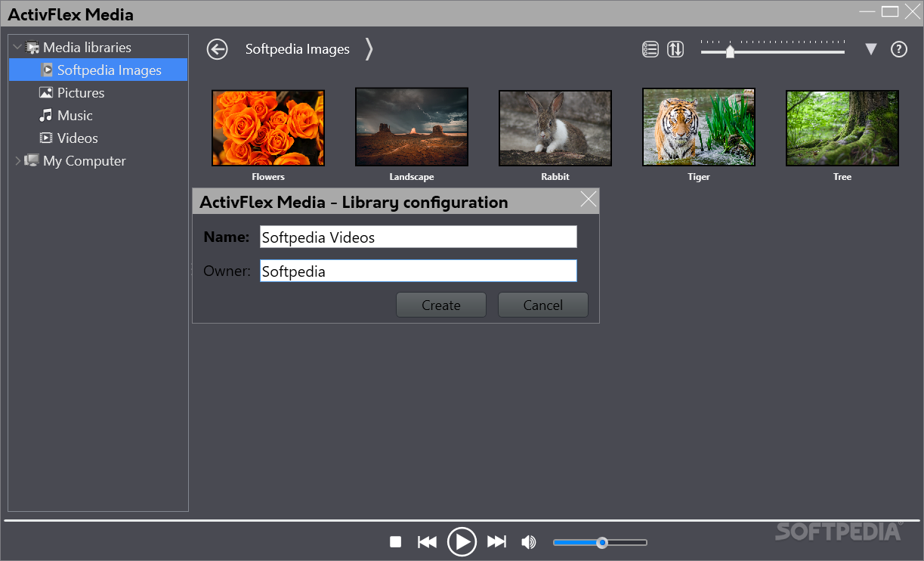This screenshot has width=924, height=561.
Task: Select My Computer in the tree
Action: [84, 160]
